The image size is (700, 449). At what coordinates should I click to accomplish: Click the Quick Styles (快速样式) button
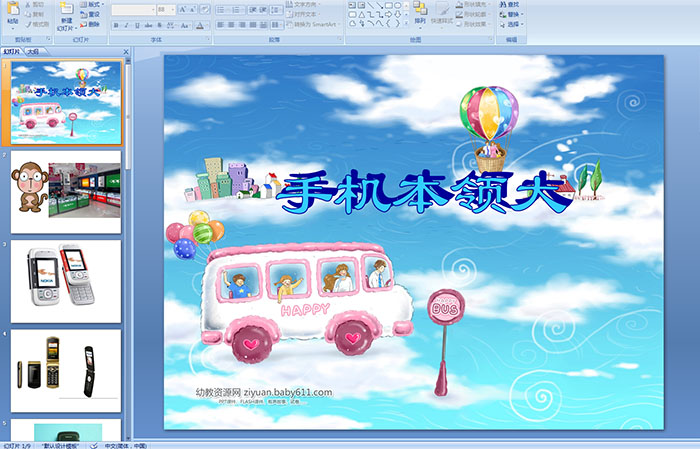442,14
